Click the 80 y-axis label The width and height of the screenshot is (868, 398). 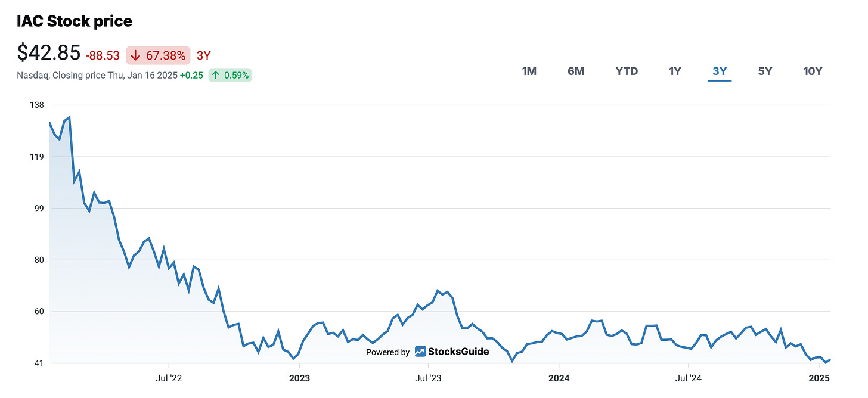tap(39, 260)
